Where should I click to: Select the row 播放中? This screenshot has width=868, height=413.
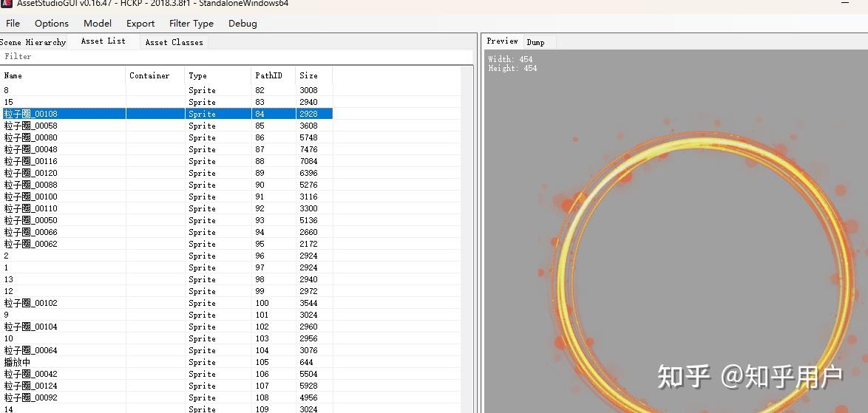click(166, 362)
